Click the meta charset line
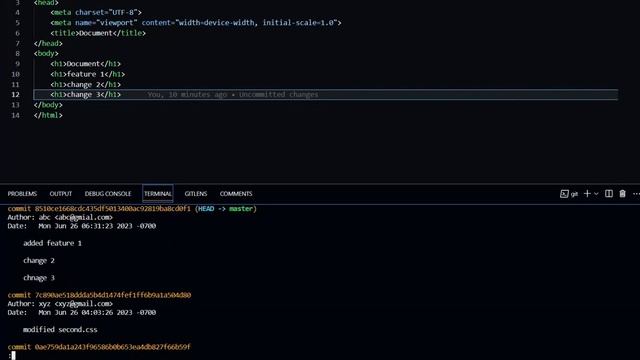 coord(96,13)
